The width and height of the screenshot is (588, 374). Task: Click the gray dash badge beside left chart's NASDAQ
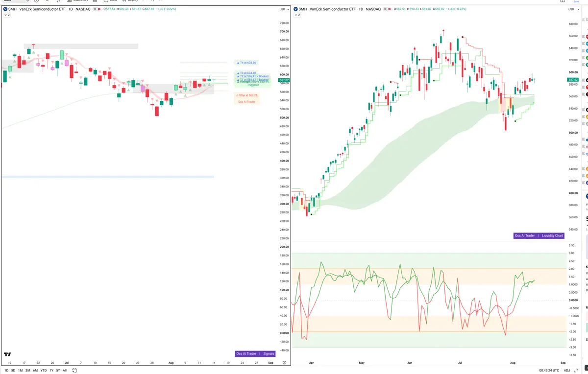(x=94, y=9)
